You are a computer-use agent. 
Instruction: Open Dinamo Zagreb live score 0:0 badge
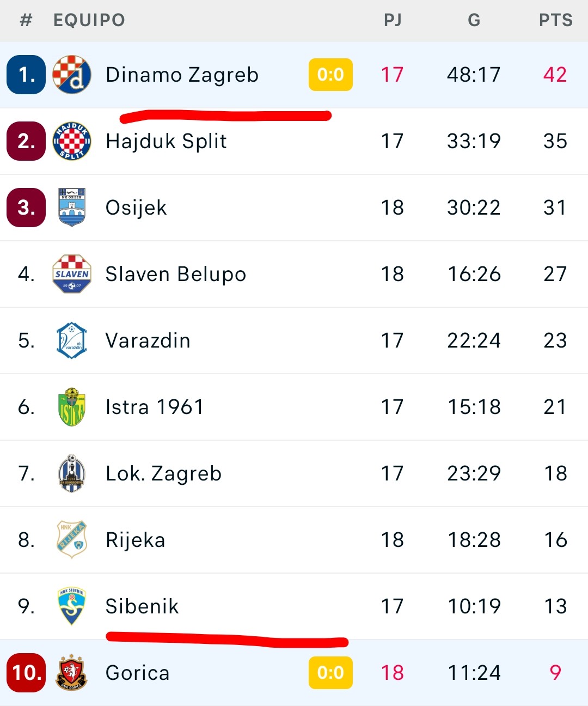(x=330, y=75)
